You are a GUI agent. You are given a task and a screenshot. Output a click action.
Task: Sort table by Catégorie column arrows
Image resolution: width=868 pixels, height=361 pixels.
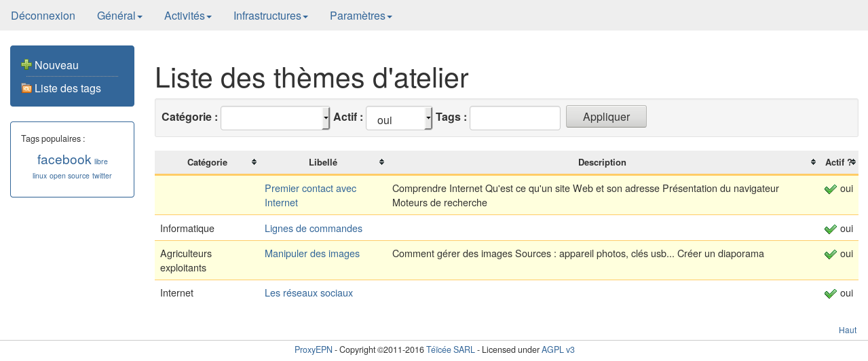coord(254,162)
